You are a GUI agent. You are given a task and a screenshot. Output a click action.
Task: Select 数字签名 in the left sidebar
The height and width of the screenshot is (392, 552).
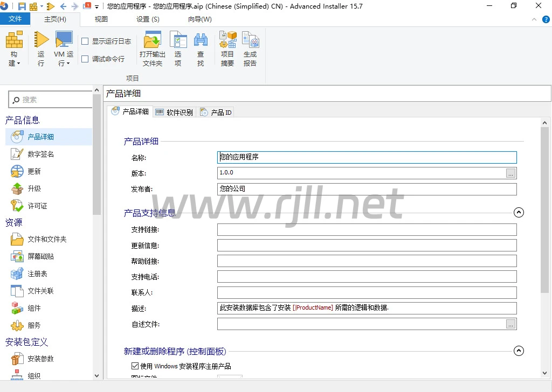coord(41,154)
